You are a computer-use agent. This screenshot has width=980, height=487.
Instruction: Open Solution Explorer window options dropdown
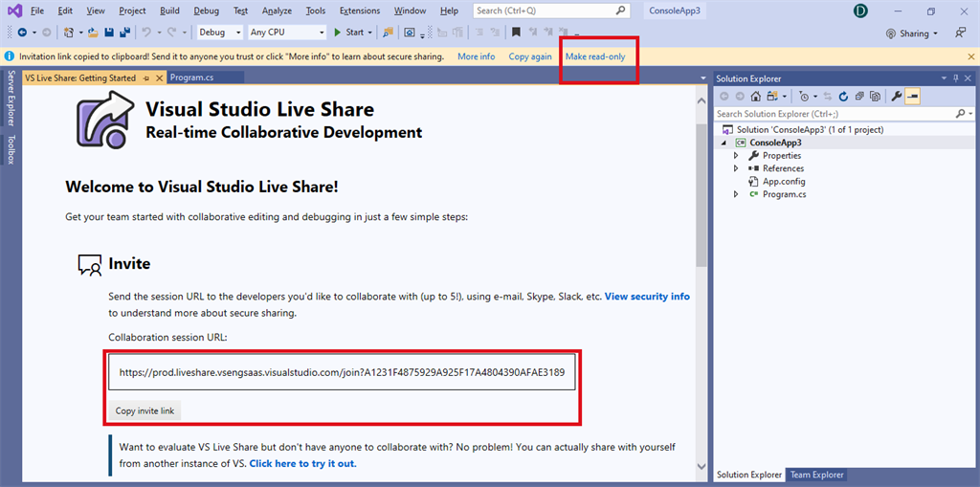tap(944, 78)
